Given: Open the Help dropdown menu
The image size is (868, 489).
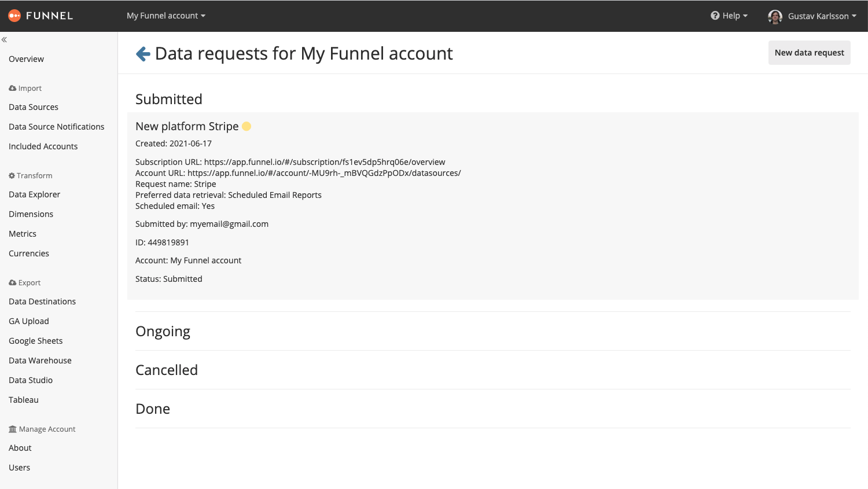Looking at the screenshot, I should pyautogui.click(x=729, y=16).
